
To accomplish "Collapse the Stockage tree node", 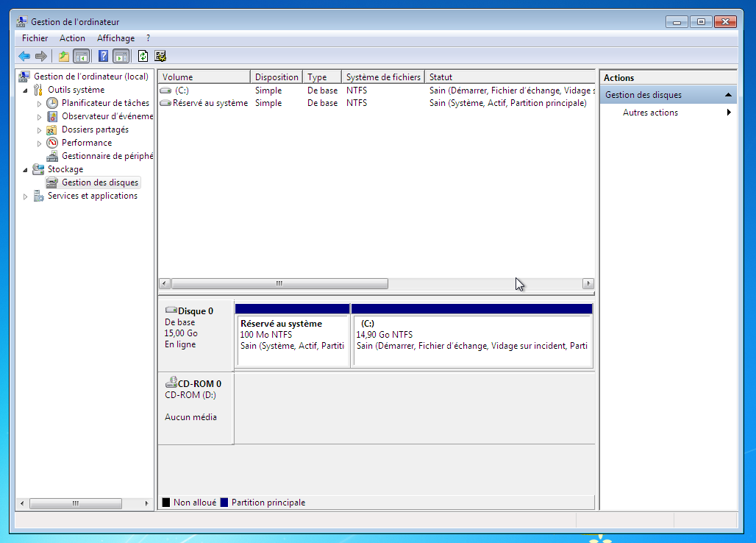I will [25, 170].
